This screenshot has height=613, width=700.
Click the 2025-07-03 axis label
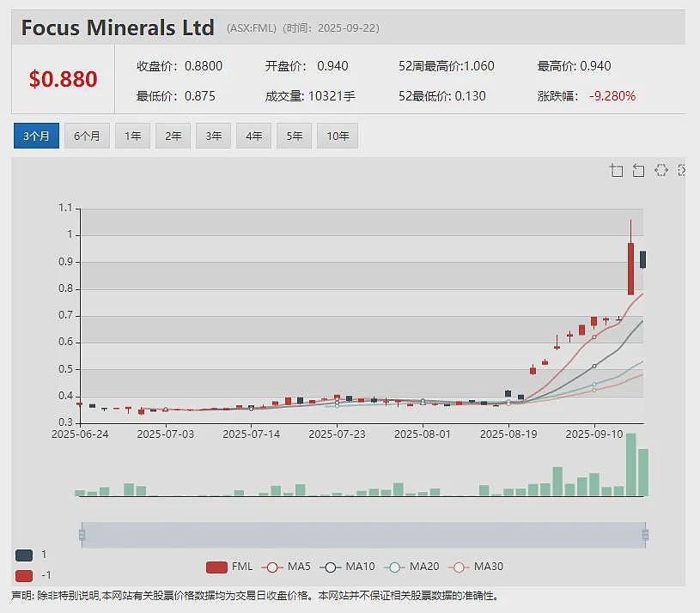tap(166, 434)
